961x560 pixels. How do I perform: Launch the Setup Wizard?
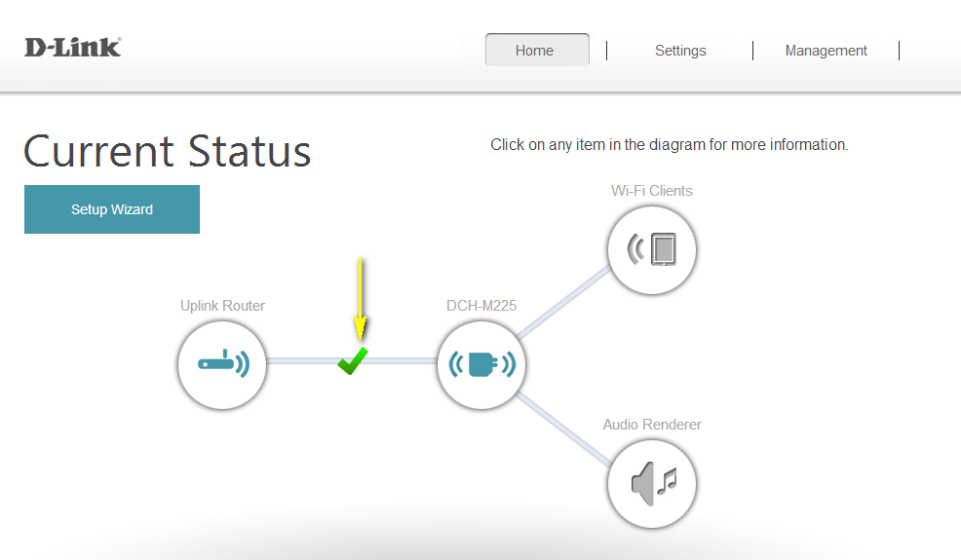(x=112, y=209)
